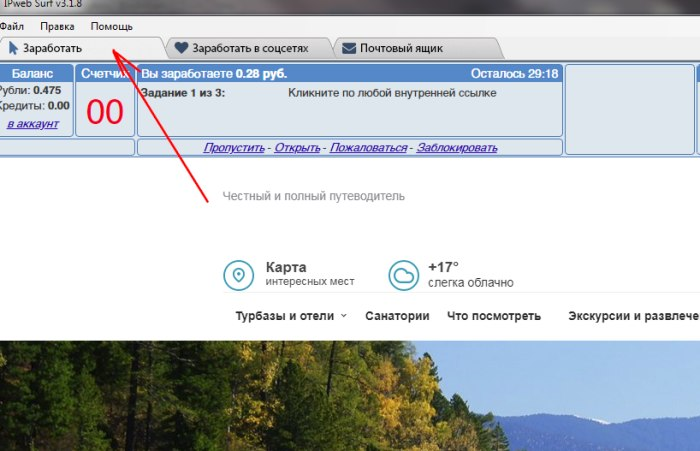Image resolution: width=700 pixels, height=451 pixels.
Task: Block the site with the Заблокировать link
Action: (456, 148)
